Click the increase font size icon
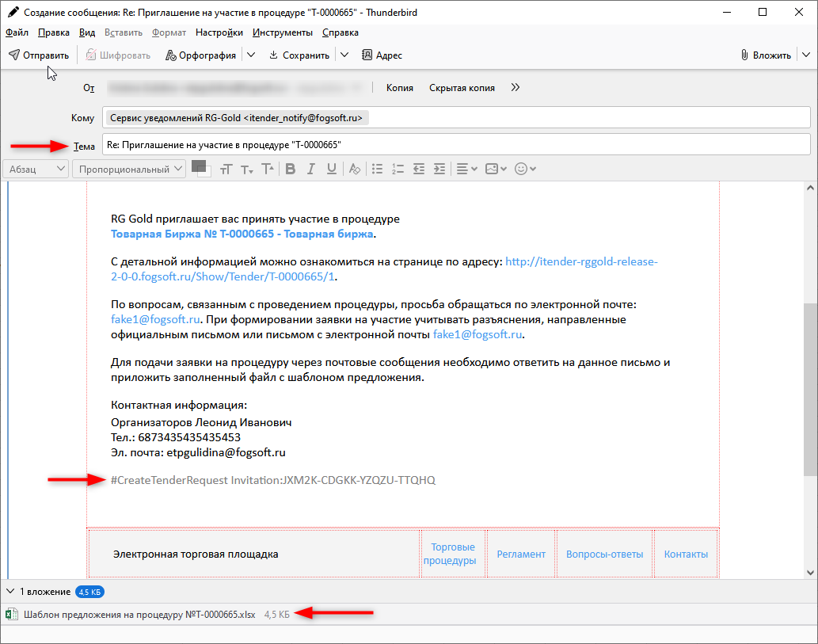 coord(268,169)
